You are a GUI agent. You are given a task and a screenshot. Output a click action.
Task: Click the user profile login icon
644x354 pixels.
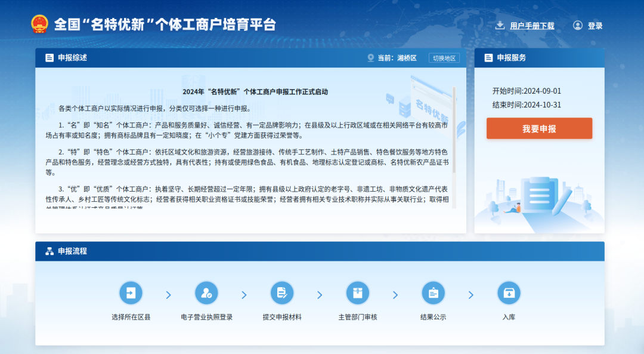coord(577,25)
